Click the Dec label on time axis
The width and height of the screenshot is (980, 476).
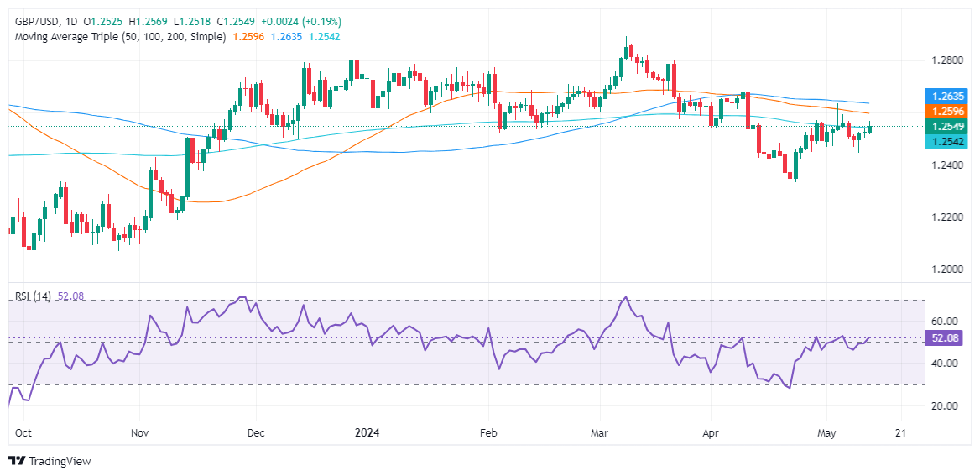(x=256, y=432)
